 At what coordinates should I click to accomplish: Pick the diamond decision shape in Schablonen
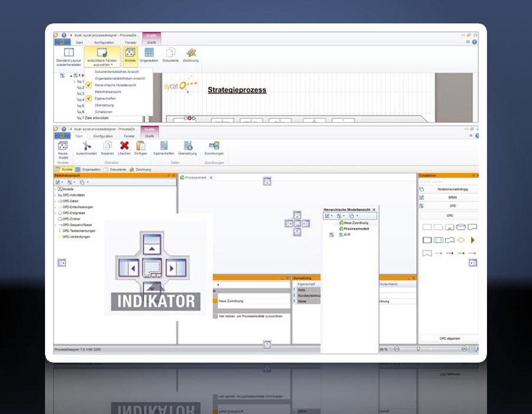click(460, 240)
